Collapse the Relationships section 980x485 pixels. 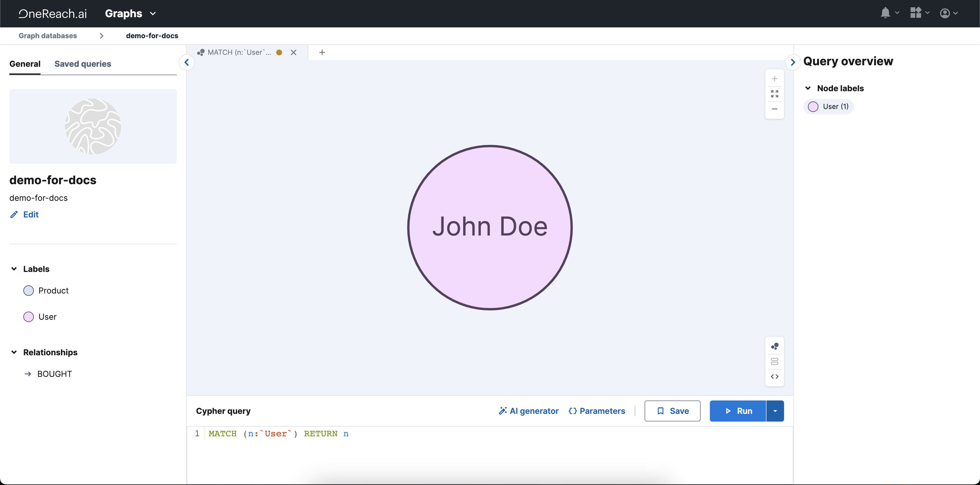(x=14, y=352)
